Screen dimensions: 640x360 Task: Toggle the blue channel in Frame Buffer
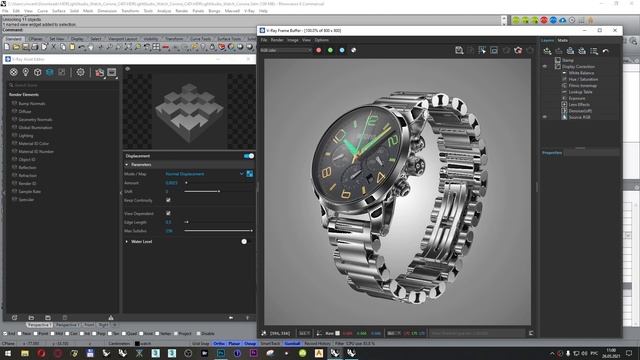pos(342,50)
